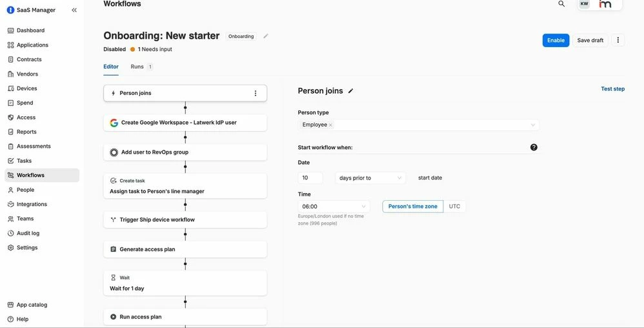
Task: Select the Wait for 1 day step
Action: [185, 283]
